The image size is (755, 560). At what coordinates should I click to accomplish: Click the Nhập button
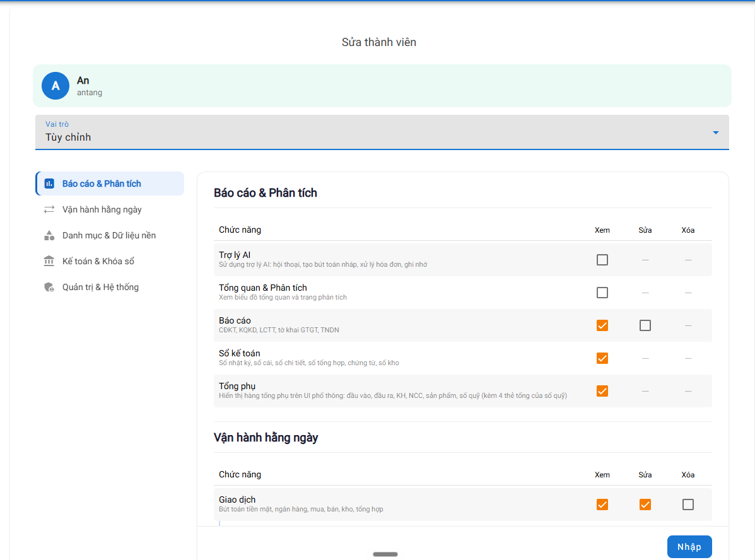pyautogui.click(x=689, y=547)
